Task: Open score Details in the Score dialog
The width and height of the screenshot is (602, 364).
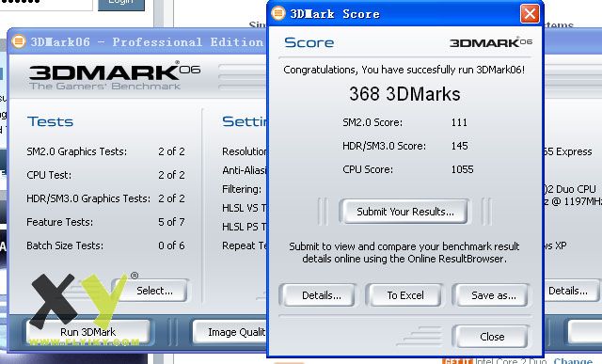Action: (322, 295)
